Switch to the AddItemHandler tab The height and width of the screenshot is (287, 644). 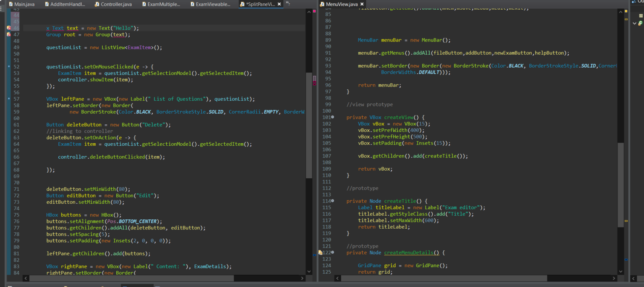point(67,4)
